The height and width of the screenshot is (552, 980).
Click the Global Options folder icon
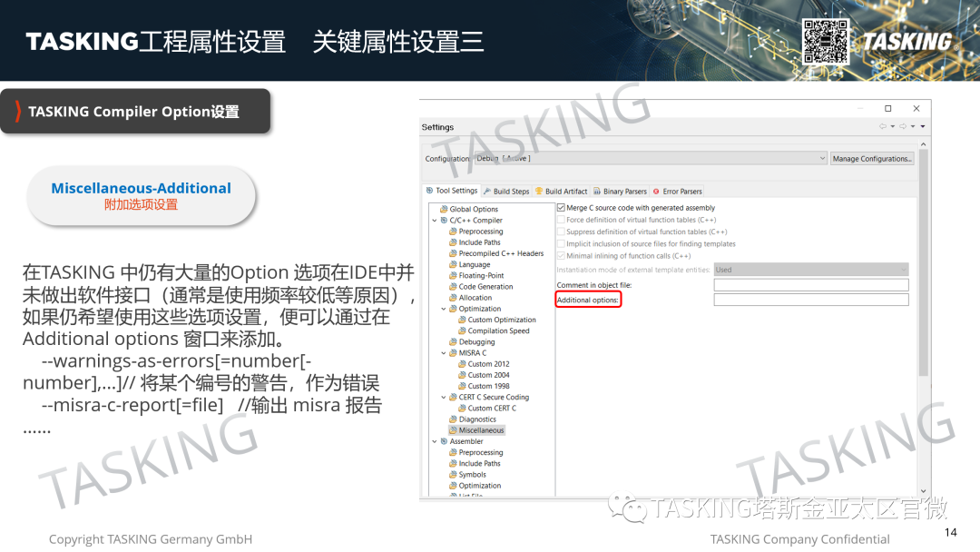click(x=444, y=210)
